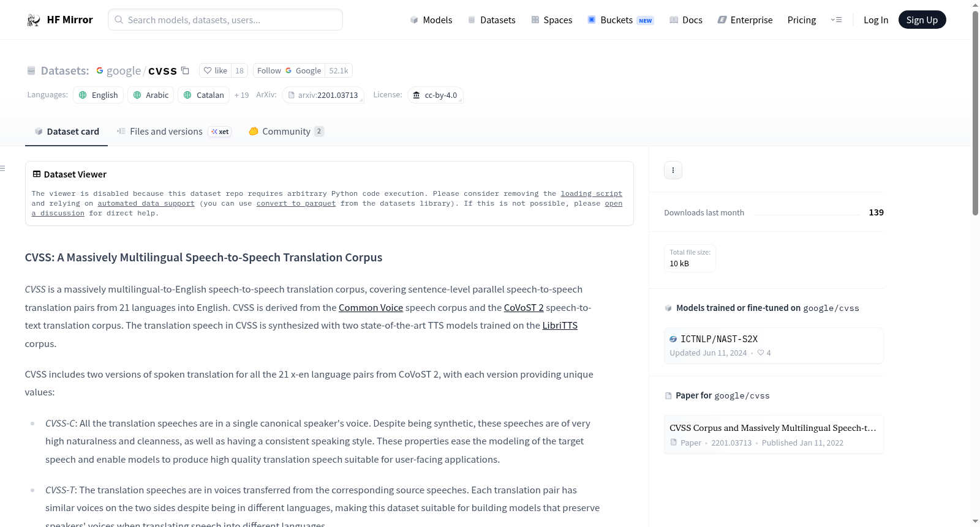980x527 pixels.
Task: Click the Sign Up button
Action: (x=922, y=20)
